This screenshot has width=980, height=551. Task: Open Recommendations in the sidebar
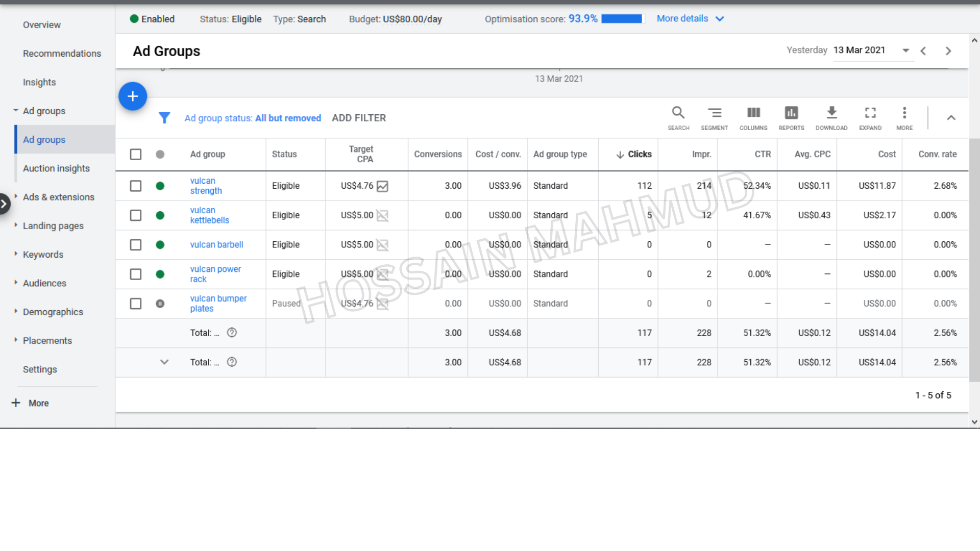62,54
